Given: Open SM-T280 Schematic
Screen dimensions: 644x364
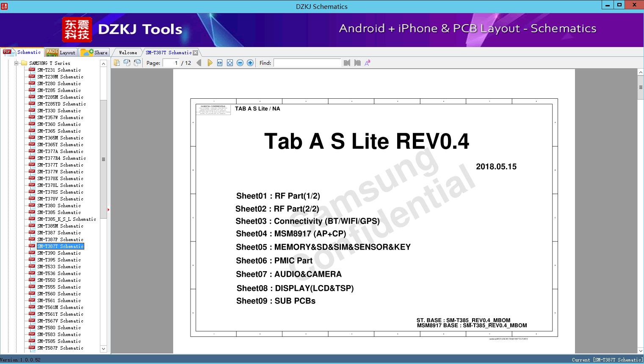Looking at the screenshot, I should coord(59,83).
